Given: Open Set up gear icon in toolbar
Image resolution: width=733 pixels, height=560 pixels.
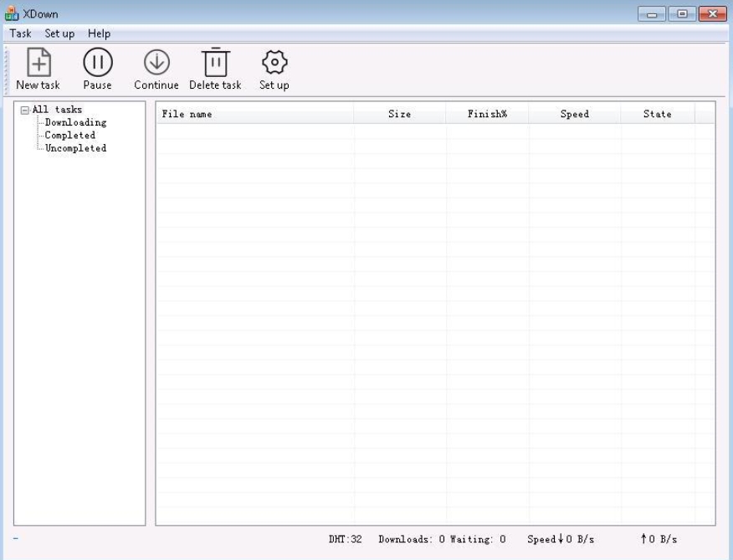Looking at the screenshot, I should [x=274, y=63].
